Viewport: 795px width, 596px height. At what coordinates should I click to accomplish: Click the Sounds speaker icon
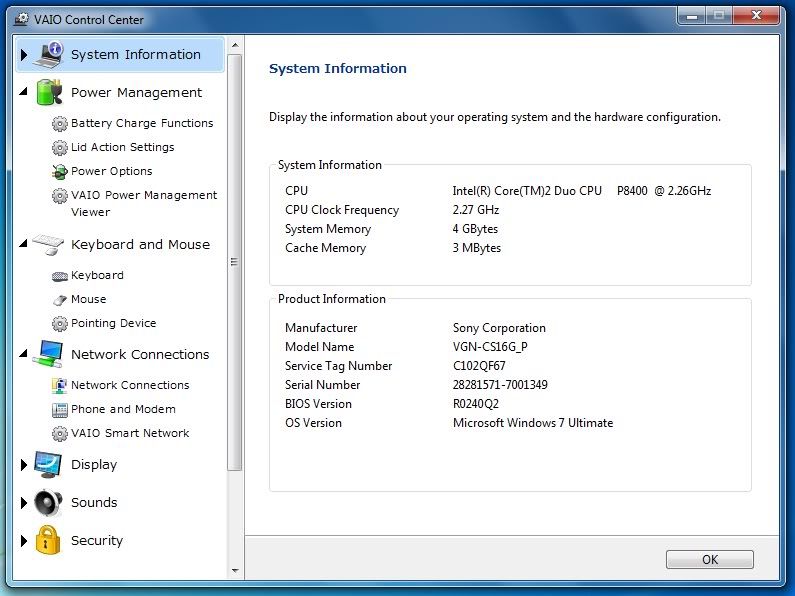pos(48,502)
